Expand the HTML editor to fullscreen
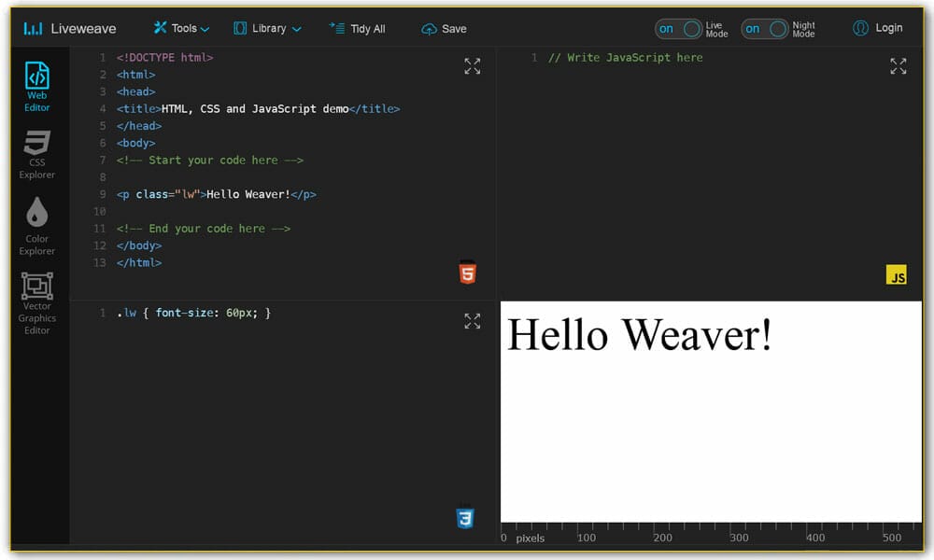Viewport: 934px width, 560px height. coord(473,65)
